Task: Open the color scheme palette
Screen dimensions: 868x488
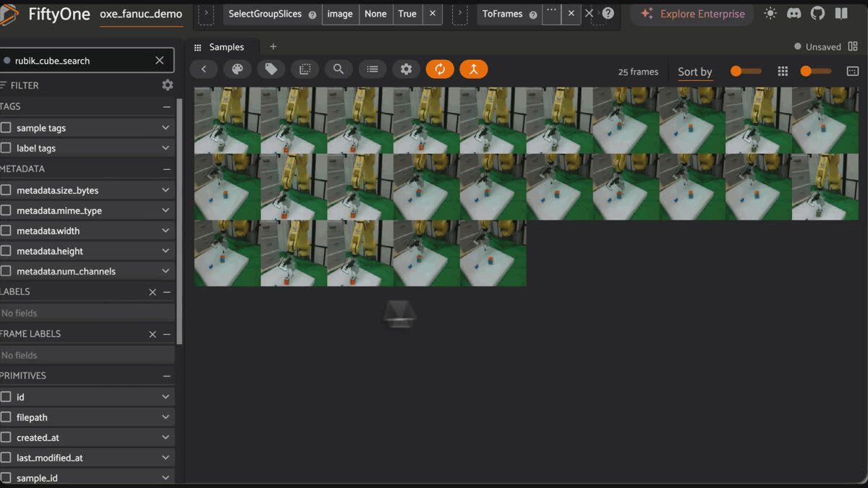Action: tap(237, 69)
